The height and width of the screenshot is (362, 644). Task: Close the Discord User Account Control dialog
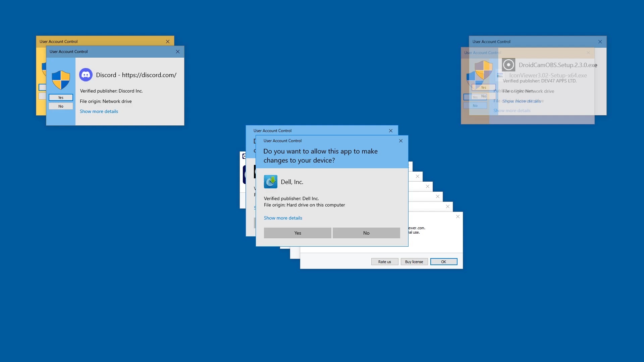pyautogui.click(x=178, y=52)
